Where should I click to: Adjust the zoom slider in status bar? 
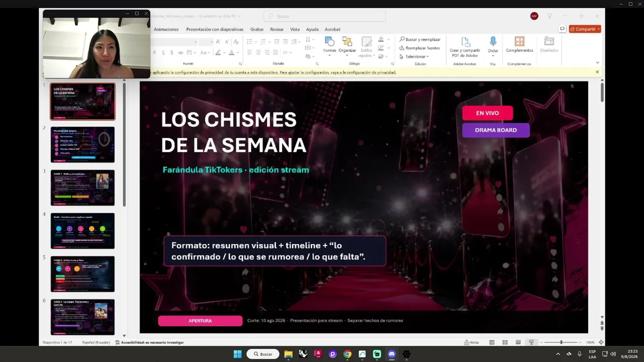pos(561,342)
